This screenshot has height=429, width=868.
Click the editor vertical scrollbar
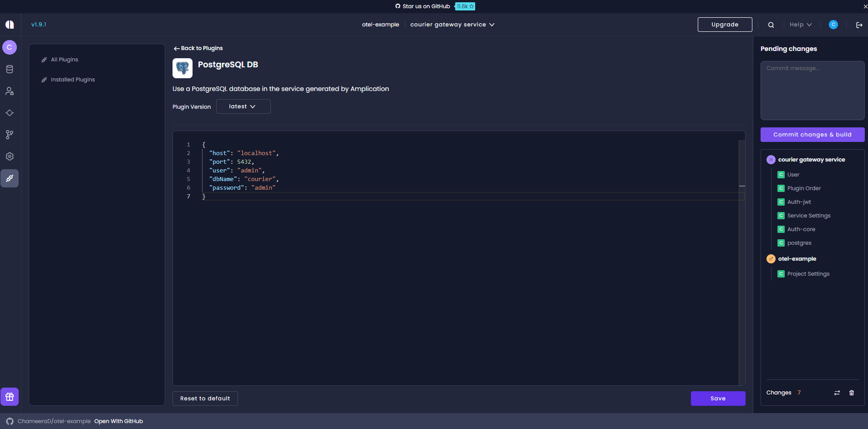(x=742, y=262)
